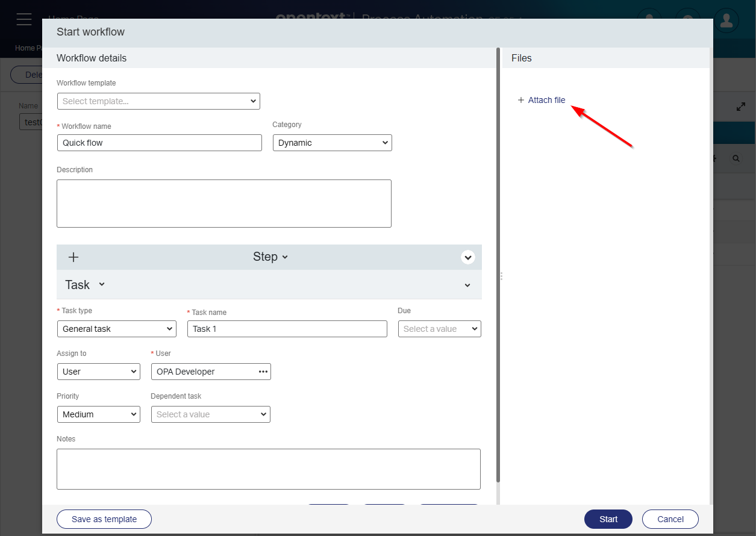Open the Priority dropdown showing Medium
The image size is (756, 536).
pos(98,414)
